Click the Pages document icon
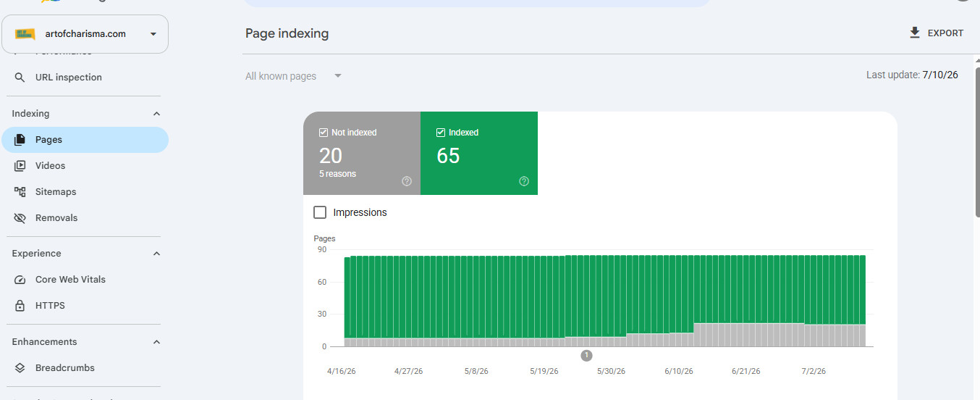980x400 pixels. point(20,140)
